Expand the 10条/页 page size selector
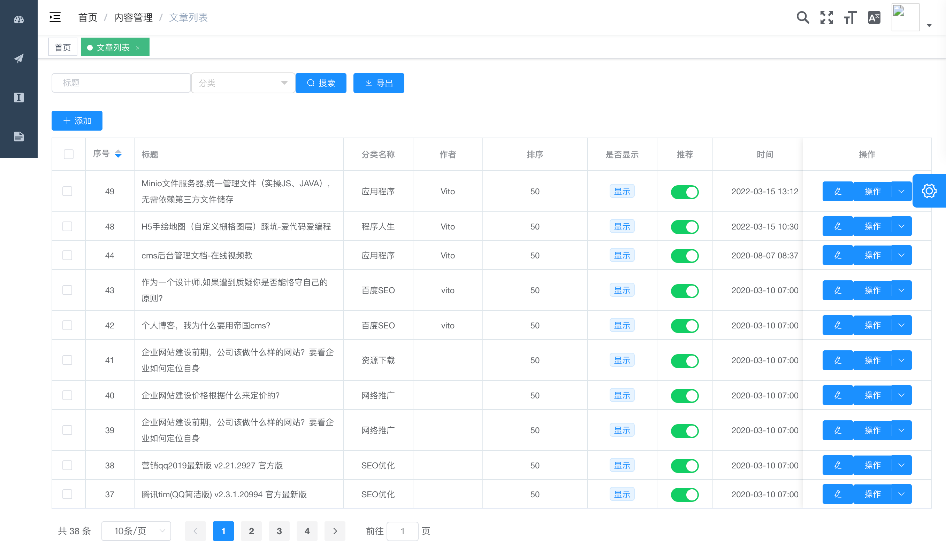 click(136, 531)
